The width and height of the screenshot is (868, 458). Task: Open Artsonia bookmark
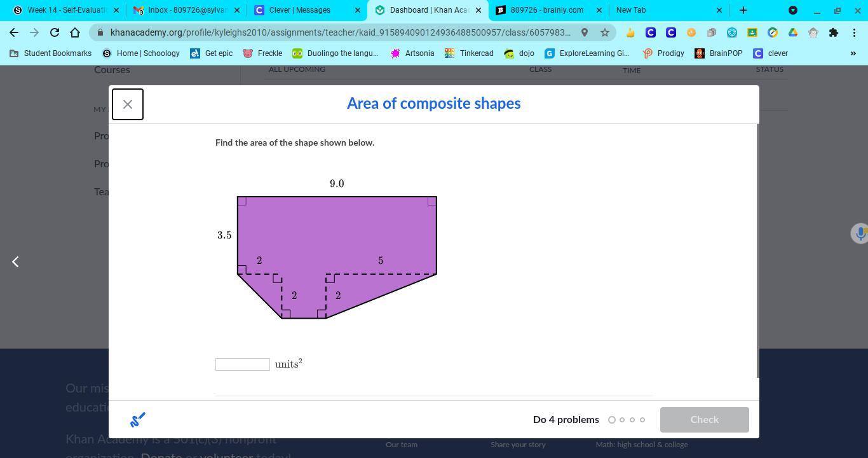coord(412,53)
